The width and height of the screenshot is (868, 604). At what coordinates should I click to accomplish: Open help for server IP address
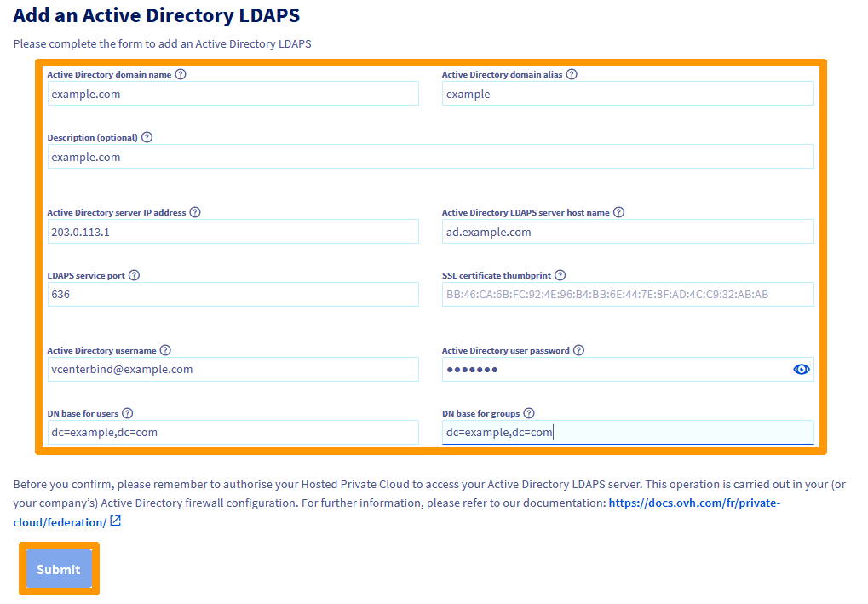coord(195,212)
